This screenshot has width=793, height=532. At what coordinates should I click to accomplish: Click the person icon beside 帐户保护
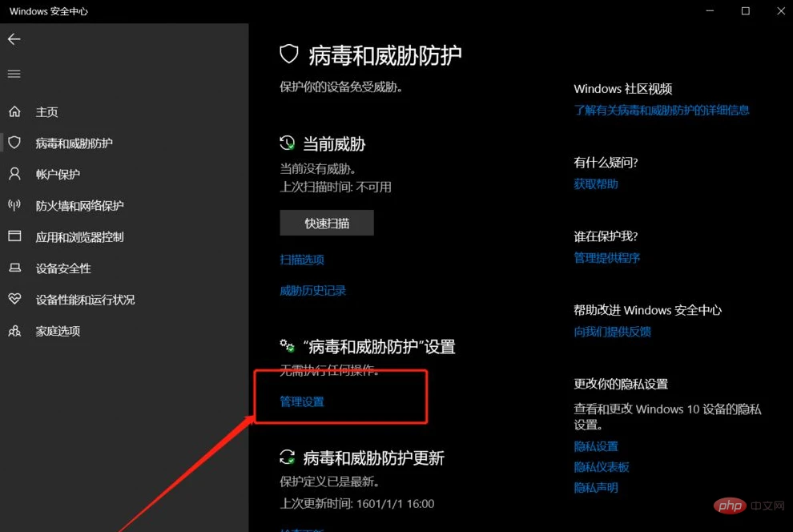pos(14,174)
